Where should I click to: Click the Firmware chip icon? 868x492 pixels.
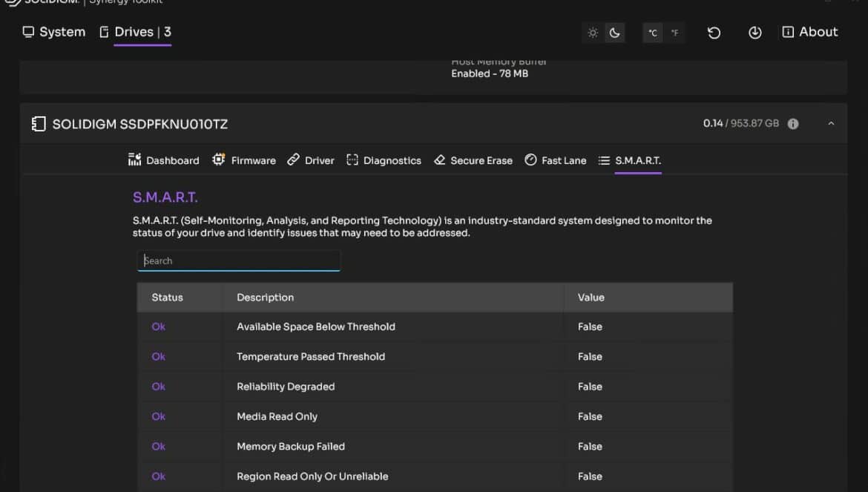click(x=219, y=160)
